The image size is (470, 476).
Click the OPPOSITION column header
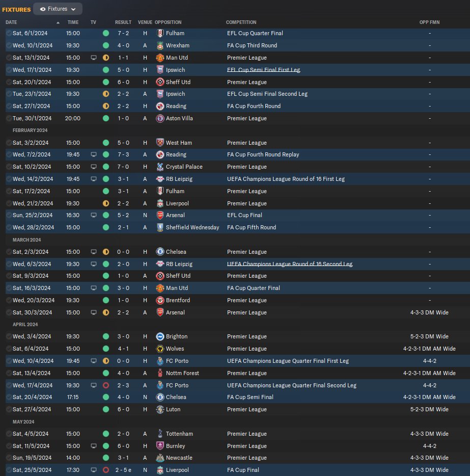point(168,22)
